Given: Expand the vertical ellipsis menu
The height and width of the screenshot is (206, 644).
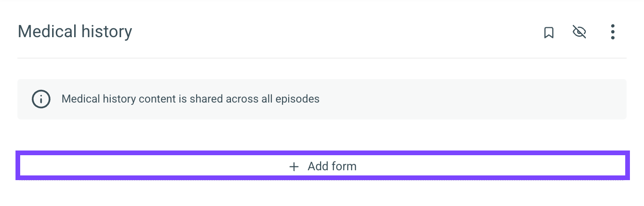Looking at the screenshot, I should point(613,32).
